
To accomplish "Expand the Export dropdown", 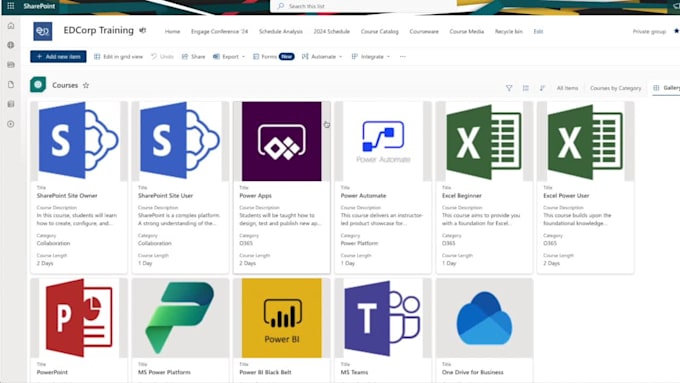I will click(x=229, y=57).
